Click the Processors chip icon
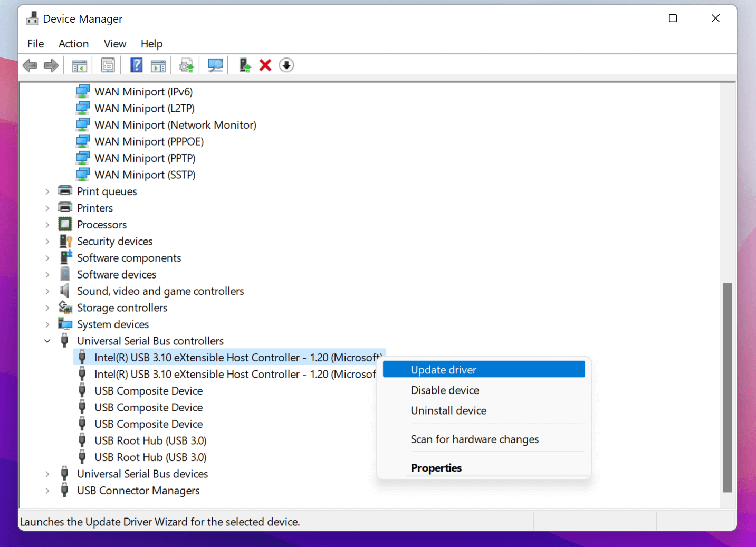Image resolution: width=756 pixels, height=547 pixels. click(65, 224)
